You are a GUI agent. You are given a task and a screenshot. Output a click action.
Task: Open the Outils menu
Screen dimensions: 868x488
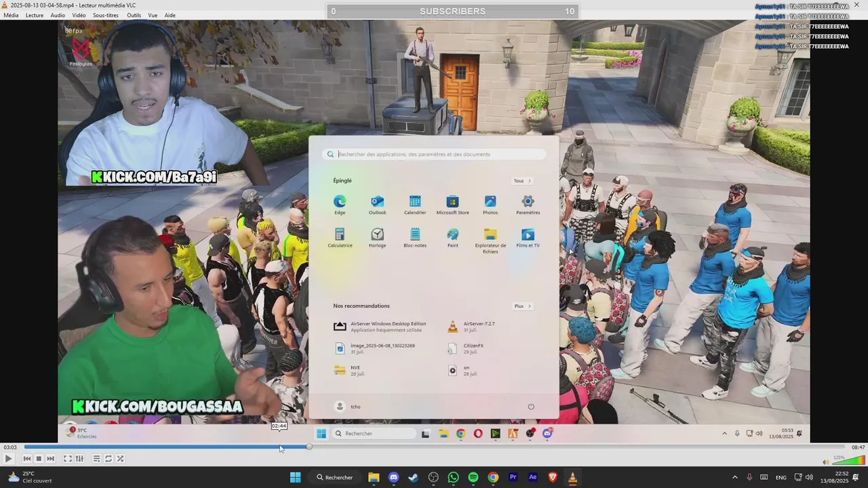134,15
